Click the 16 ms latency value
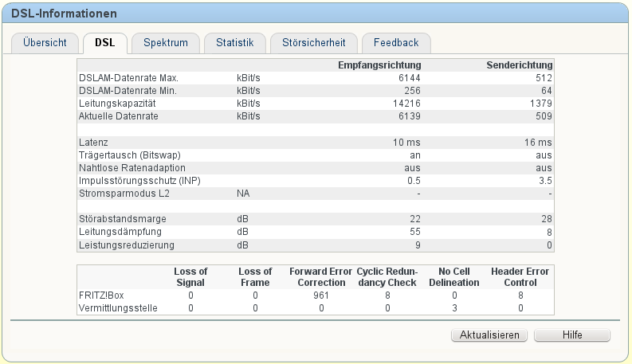Viewport: 632px width, 364px height. [538, 143]
